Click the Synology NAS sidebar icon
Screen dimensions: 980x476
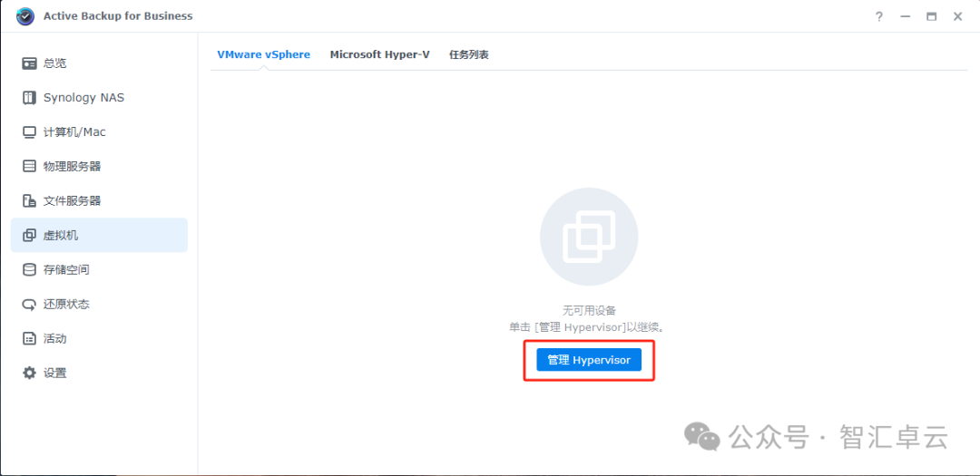[29, 98]
